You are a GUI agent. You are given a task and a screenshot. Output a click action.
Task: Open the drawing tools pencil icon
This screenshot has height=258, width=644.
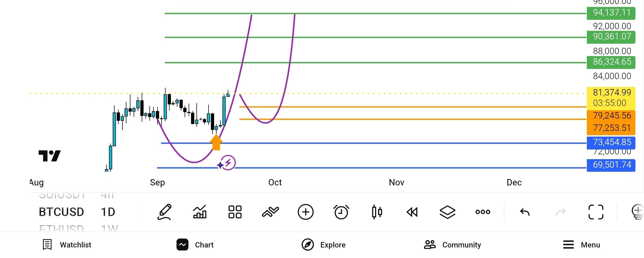point(164,212)
